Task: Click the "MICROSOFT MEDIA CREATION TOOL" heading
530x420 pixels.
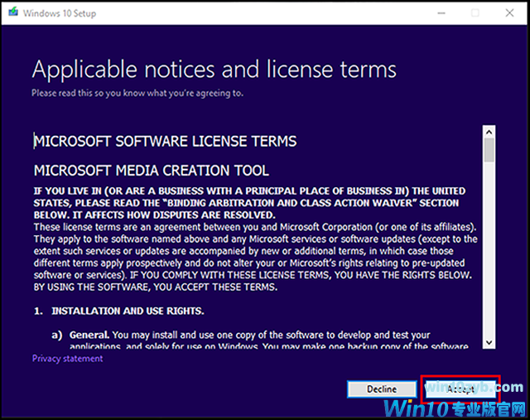Action: coord(151,171)
